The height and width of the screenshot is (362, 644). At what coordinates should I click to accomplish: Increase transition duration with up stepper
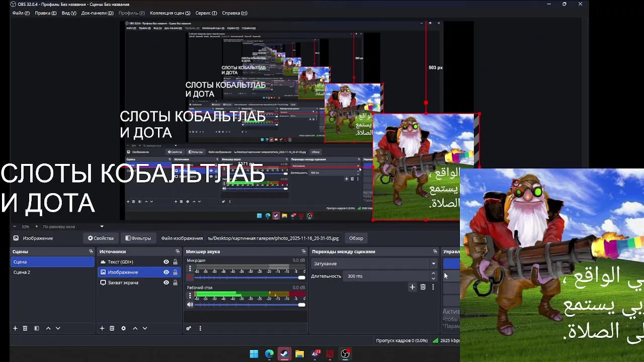(x=433, y=274)
